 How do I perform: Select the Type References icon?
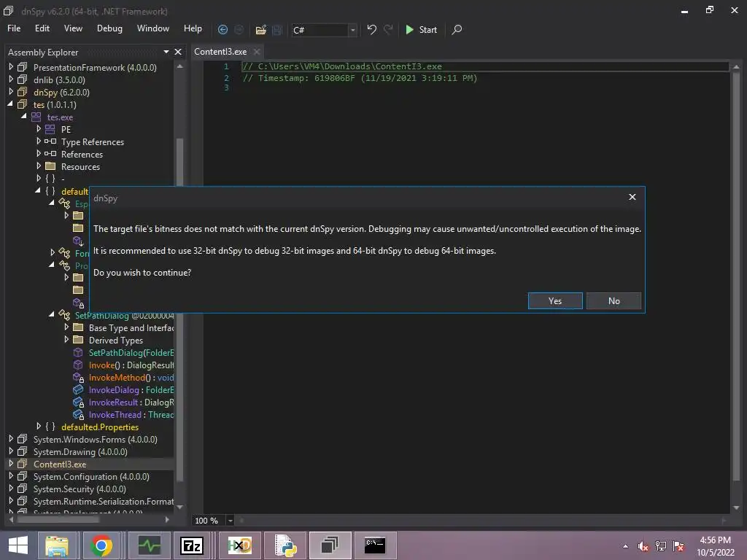(50, 141)
